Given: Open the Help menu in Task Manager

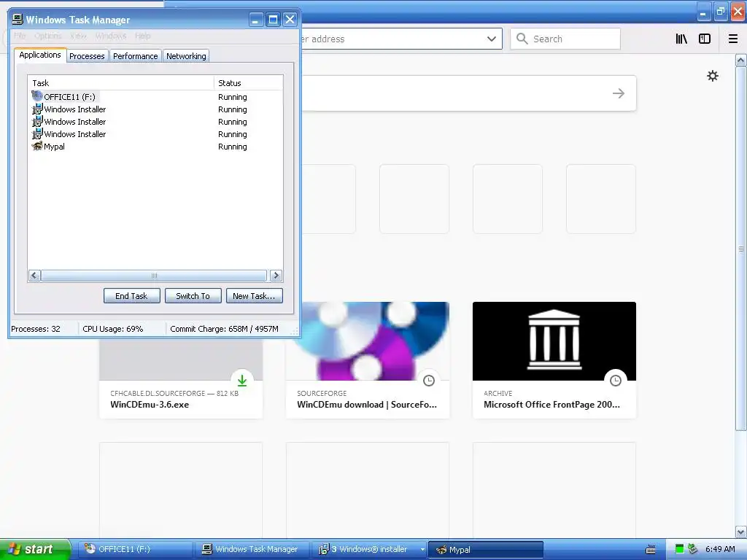Looking at the screenshot, I should coord(142,36).
